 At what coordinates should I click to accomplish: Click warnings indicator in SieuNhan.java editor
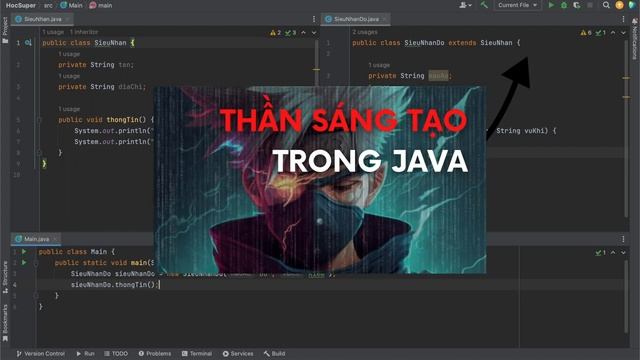click(276, 33)
